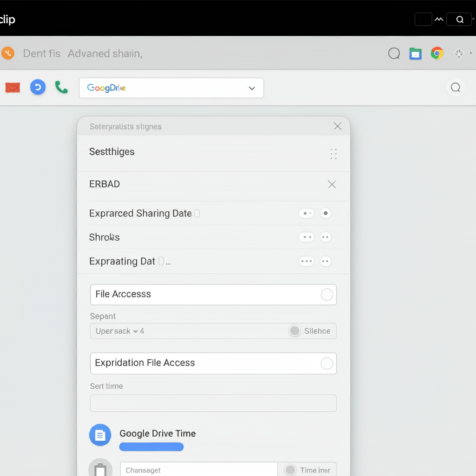Click the empty box button in the top bar

(423, 20)
